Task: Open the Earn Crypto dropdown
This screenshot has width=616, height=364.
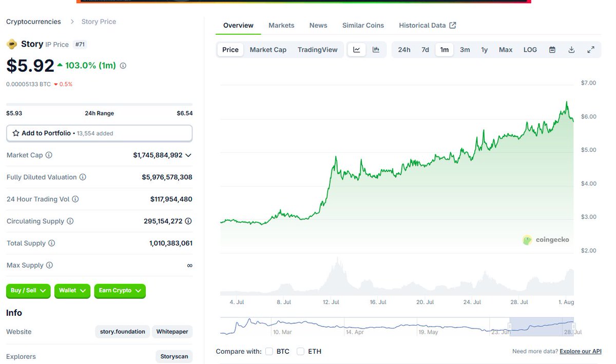Action: pyautogui.click(x=120, y=291)
